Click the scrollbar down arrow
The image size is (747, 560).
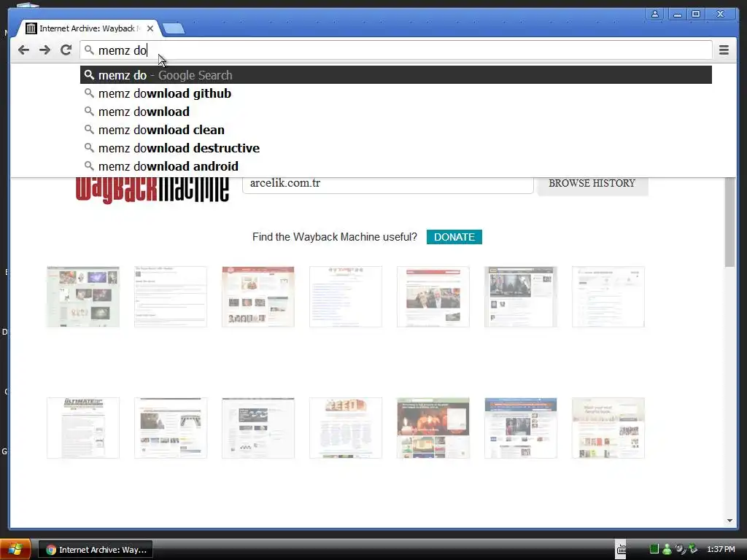tap(729, 521)
